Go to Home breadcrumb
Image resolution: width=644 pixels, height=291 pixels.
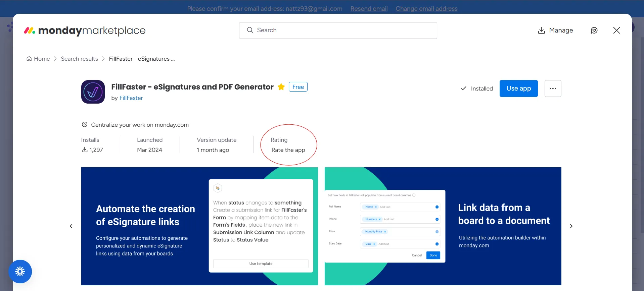click(x=38, y=59)
